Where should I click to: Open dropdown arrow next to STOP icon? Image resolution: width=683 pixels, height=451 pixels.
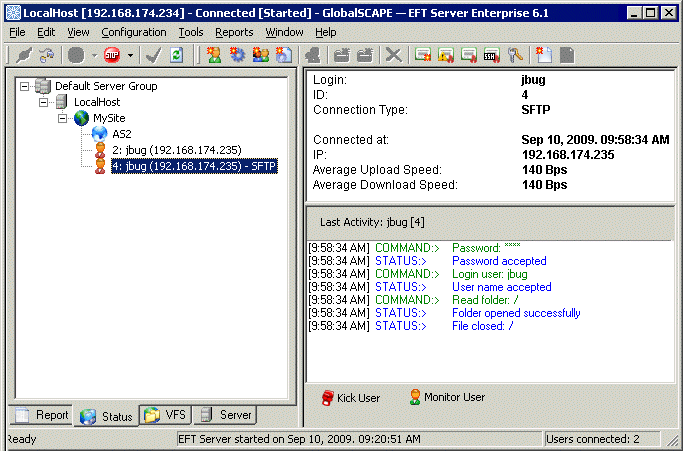coord(130,55)
